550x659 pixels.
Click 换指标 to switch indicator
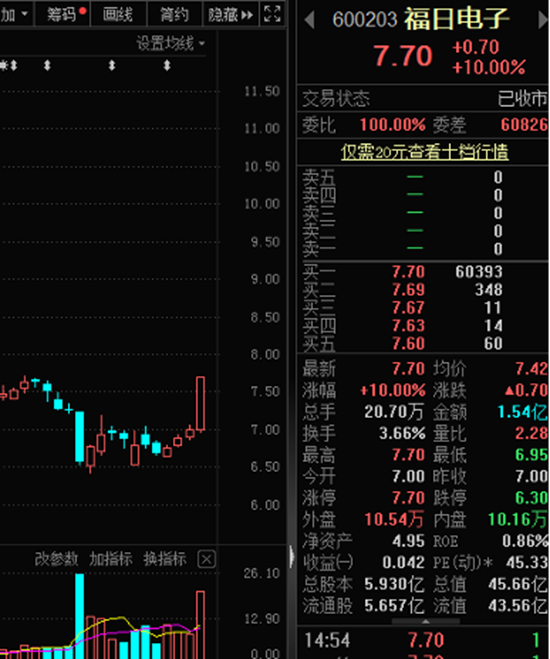[165, 559]
